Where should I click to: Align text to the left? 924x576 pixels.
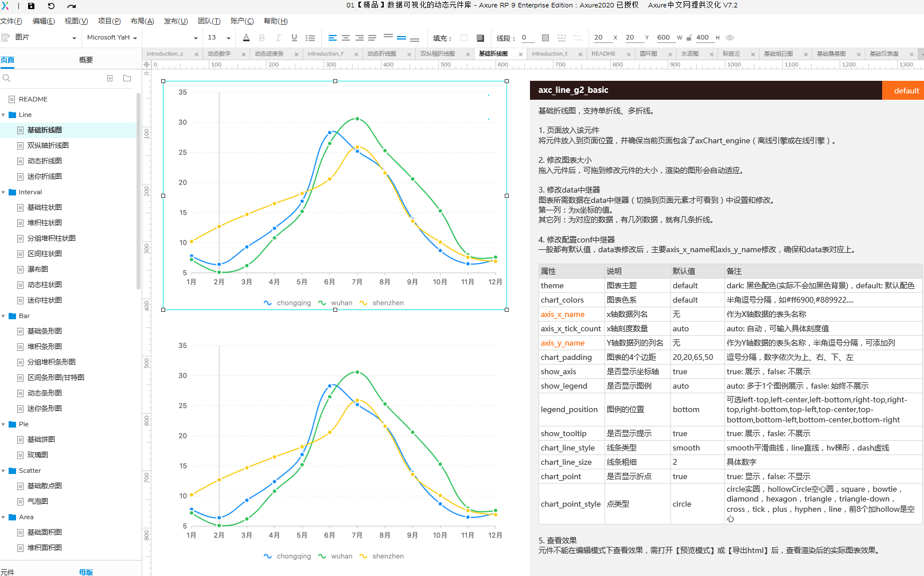(x=333, y=38)
